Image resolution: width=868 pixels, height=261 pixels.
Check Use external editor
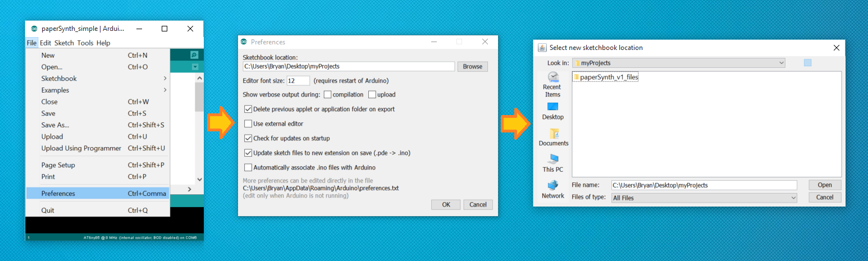[x=248, y=123]
